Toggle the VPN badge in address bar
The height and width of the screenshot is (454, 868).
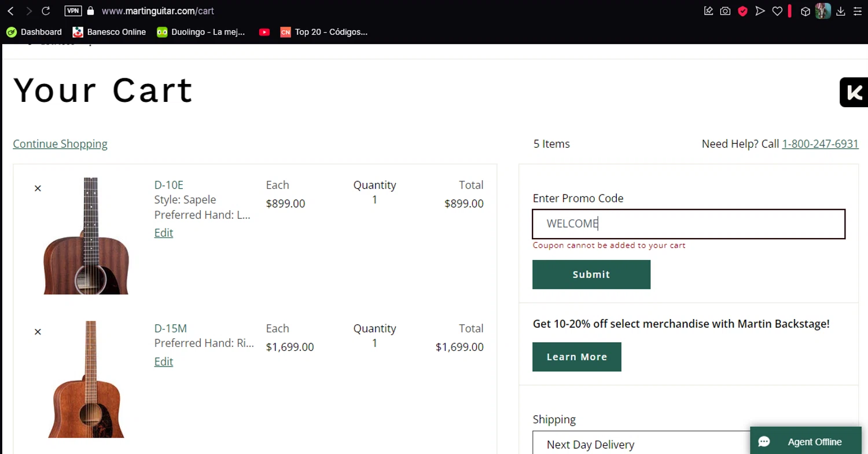click(x=73, y=11)
